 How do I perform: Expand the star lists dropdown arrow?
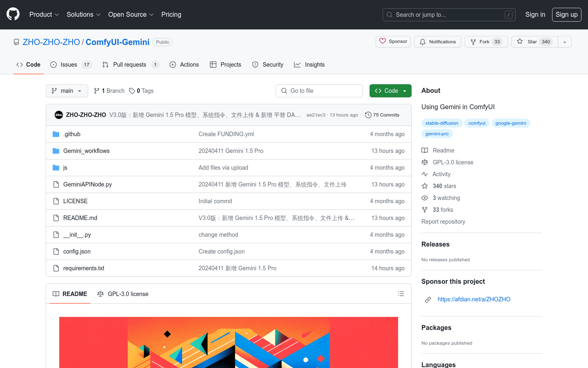coord(565,42)
